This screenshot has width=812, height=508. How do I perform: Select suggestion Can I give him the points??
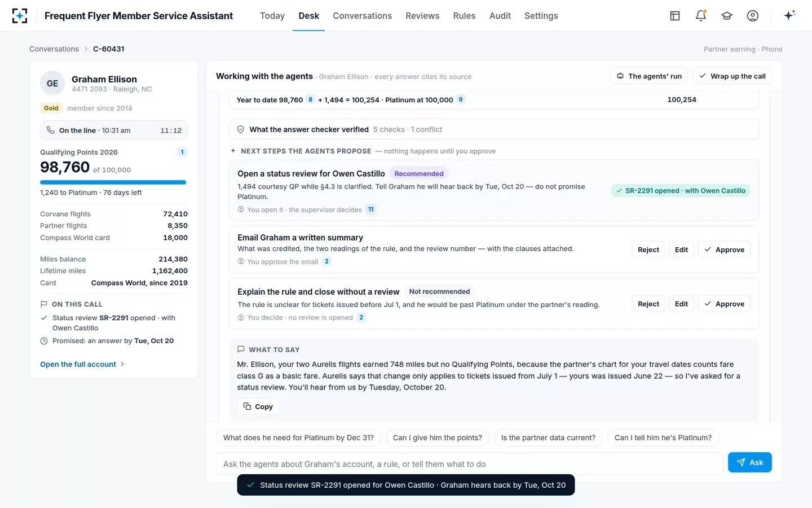coord(438,438)
